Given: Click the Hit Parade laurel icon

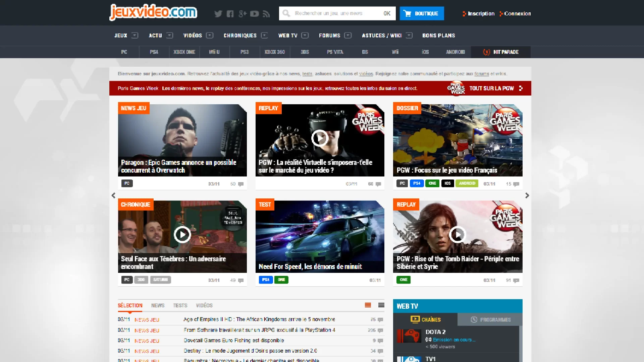Looking at the screenshot, I should (x=486, y=52).
